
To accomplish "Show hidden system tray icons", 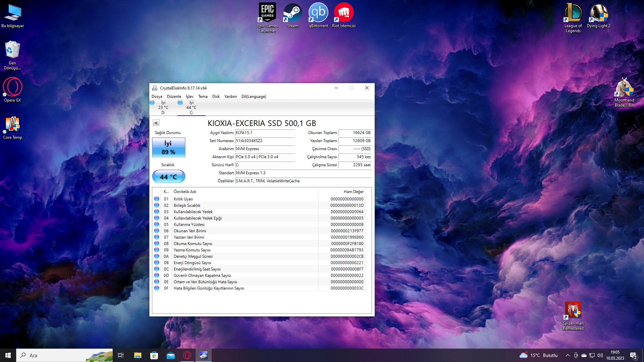I will pyautogui.click(x=568, y=355).
